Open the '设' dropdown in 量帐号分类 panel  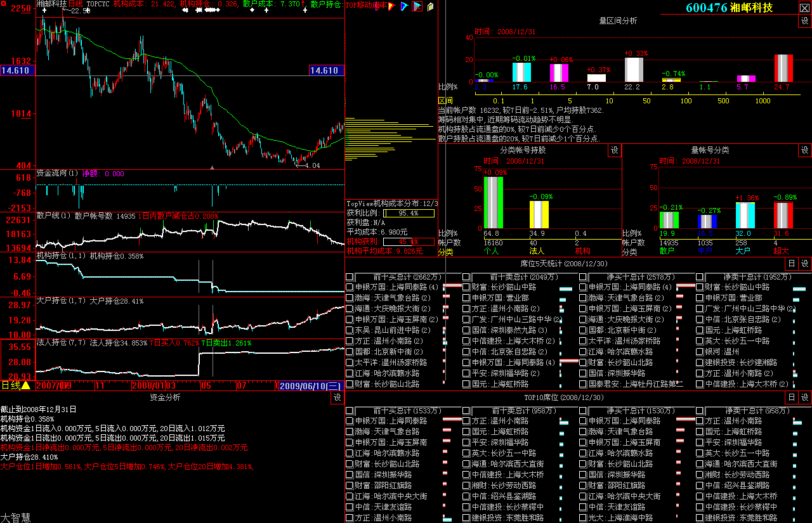click(804, 150)
